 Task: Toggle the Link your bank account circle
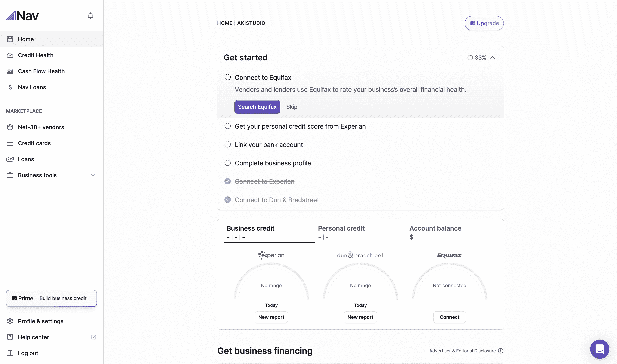(x=228, y=144)
